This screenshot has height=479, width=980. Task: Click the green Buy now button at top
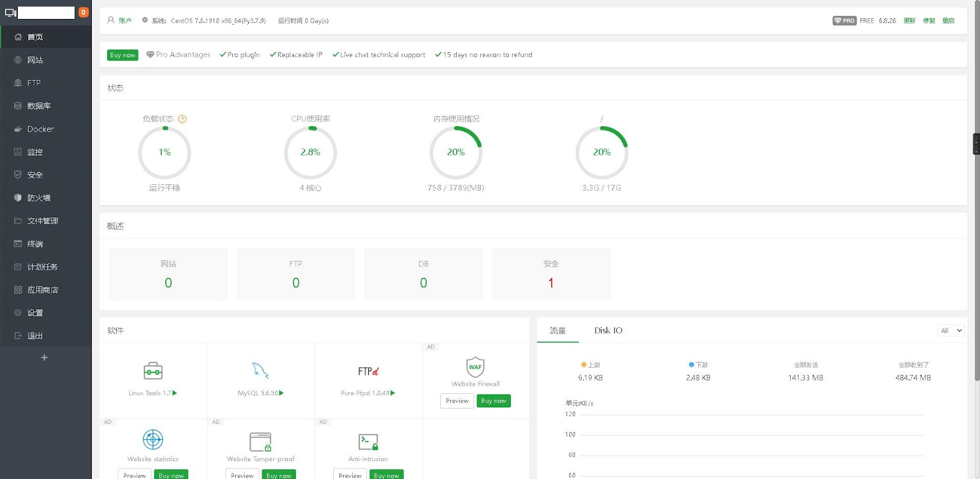(123, 55)
